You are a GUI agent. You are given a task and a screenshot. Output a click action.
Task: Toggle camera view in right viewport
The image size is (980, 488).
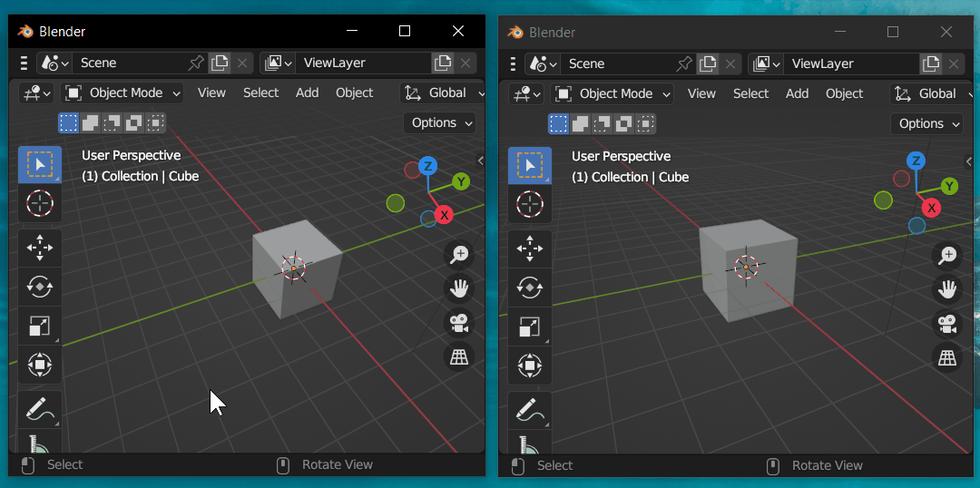pos(947,324)
